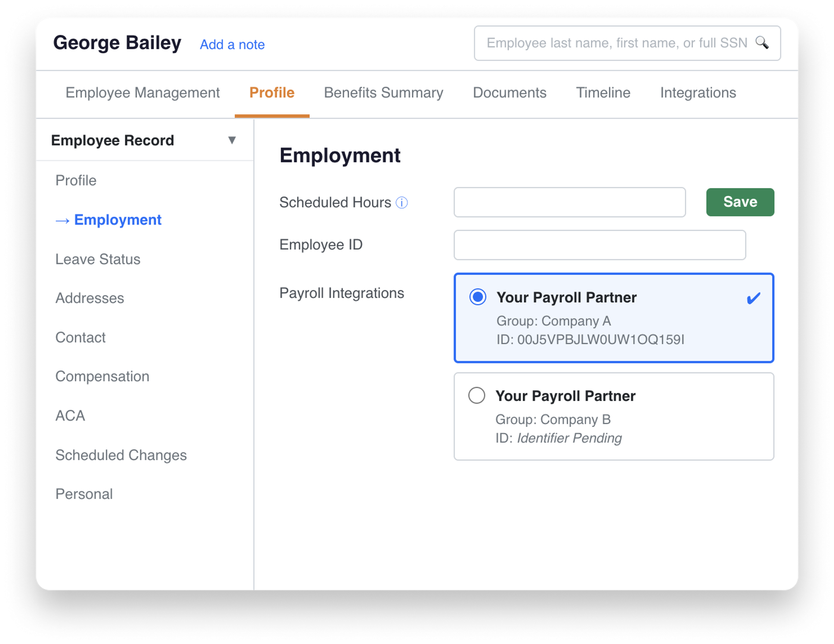Open the Documents tab
The width and height of the screenshot is (834, 644).
tap(509, 93)
